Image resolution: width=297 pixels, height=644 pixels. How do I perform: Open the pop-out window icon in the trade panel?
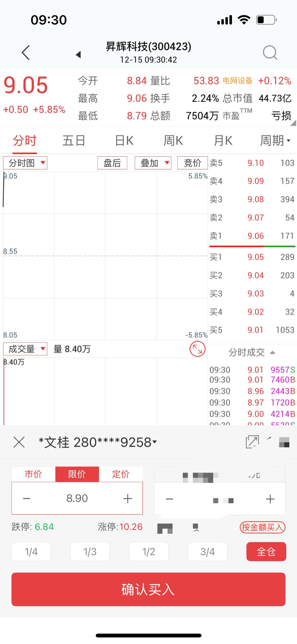click(252, 442)
